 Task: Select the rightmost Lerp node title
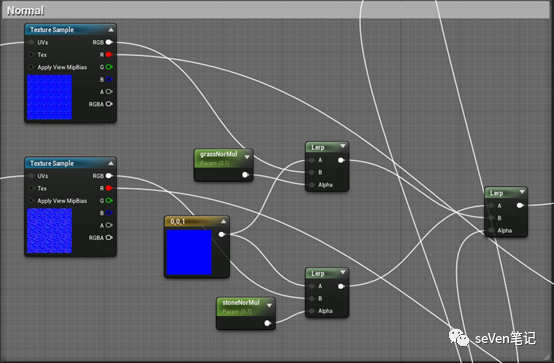[496, 193]
